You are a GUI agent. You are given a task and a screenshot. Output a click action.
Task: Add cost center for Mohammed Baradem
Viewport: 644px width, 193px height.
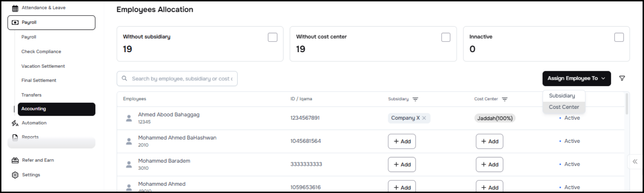coord(489,165)
